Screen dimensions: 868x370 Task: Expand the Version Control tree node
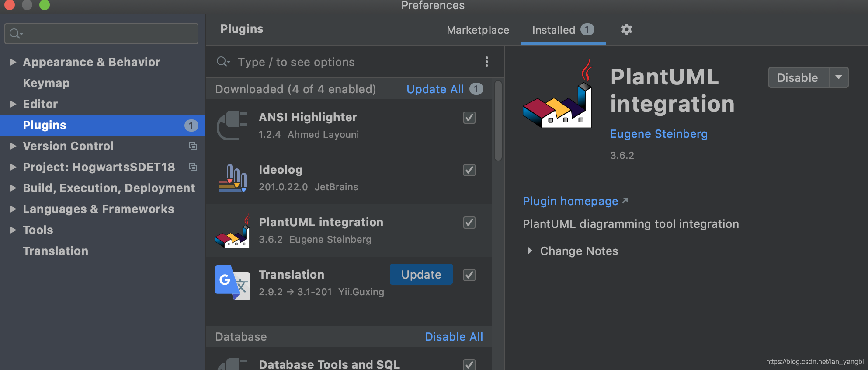click(13, 146)
